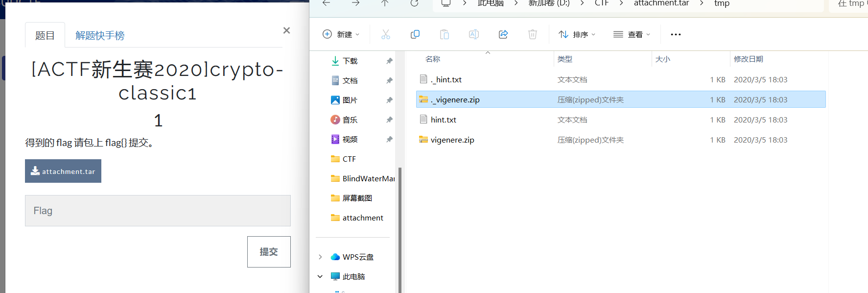Click the pin icon next to 下载
The image size is (868, 293).
(x=389, y=61)
